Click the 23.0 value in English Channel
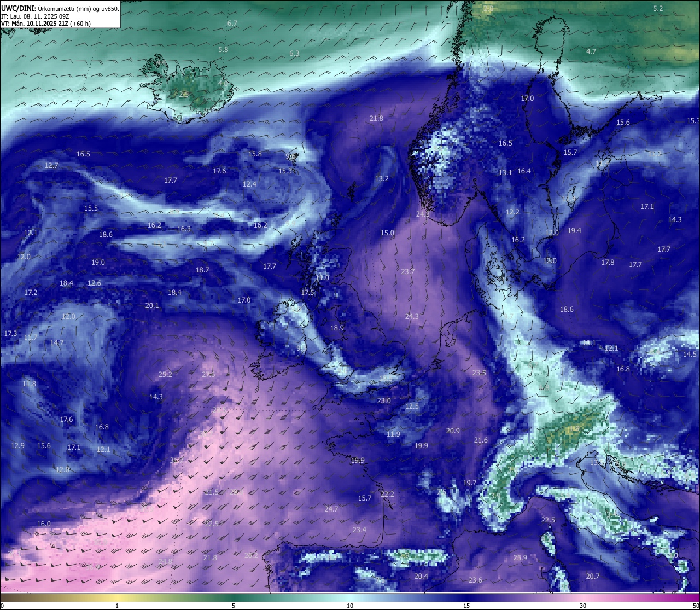Viewport: 700px width, 610px height. pyautogui.click(x=384, y=401)
